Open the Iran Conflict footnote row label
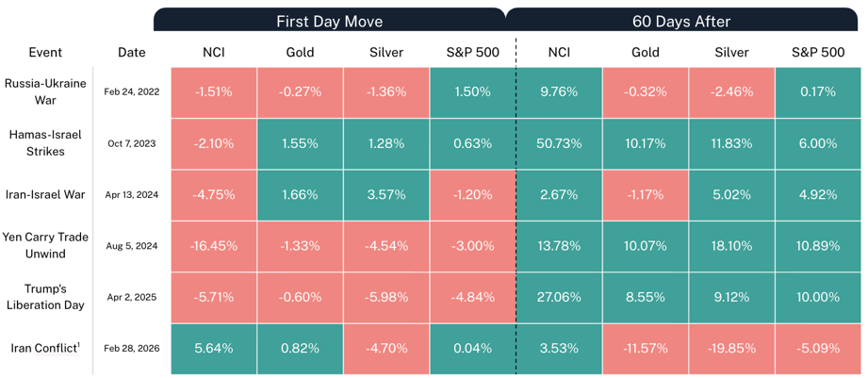This screenshot has height=378, width=868. tap(45, 349)
